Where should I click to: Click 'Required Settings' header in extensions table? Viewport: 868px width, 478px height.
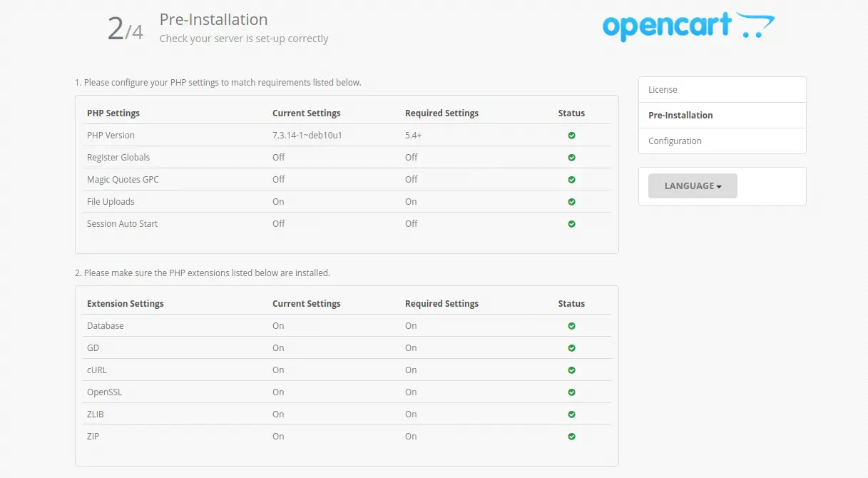click(x=441, y=304)
